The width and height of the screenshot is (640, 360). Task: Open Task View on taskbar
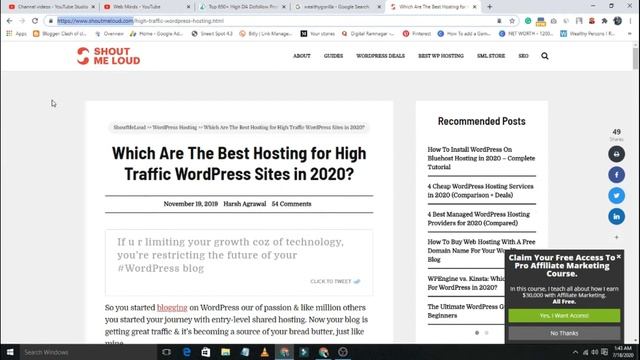click(166, 352)
